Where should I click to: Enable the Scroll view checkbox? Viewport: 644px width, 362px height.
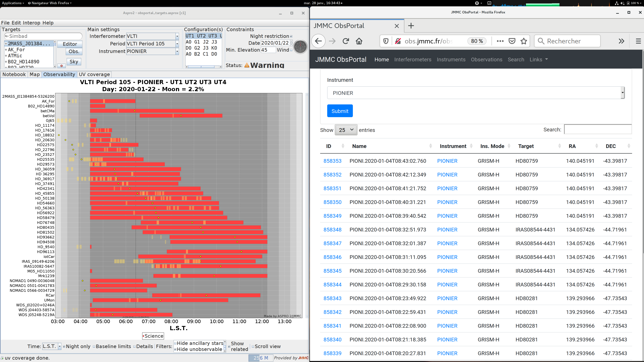pos(253,347)
